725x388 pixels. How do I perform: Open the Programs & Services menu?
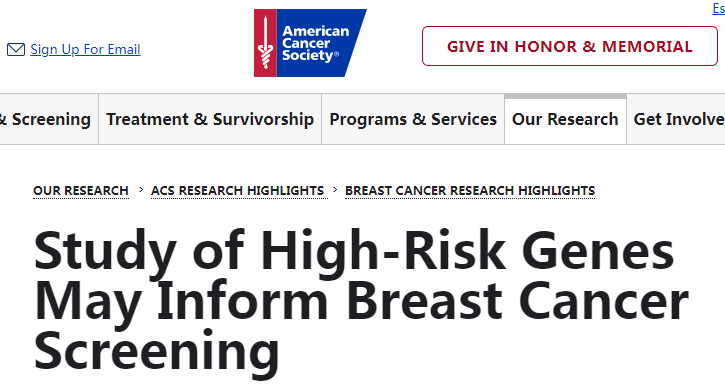413,119
